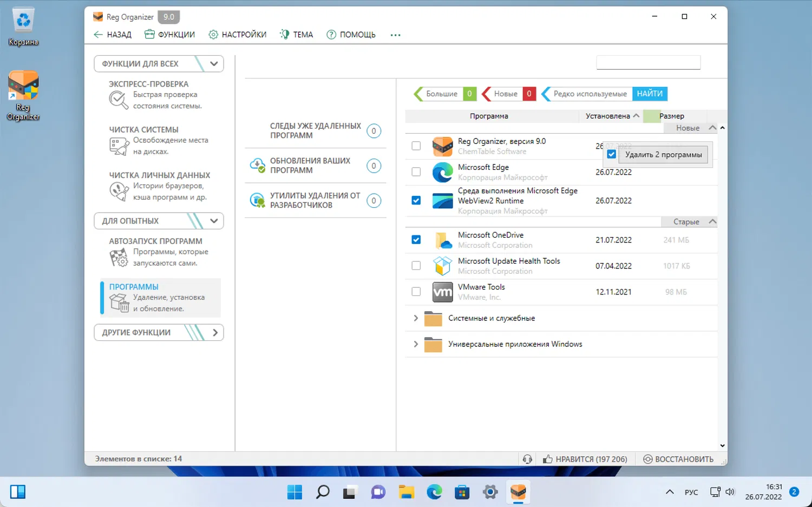Click the НРАВИТСЯ (197 206) button
Image resolution: width=812 pixels, height=507 pixels.
pos(585,459)
